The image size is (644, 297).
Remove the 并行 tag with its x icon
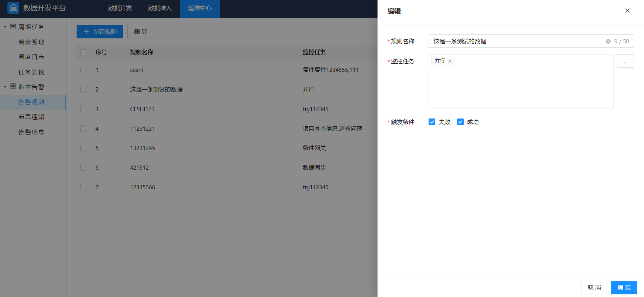[x=450, y=61]
